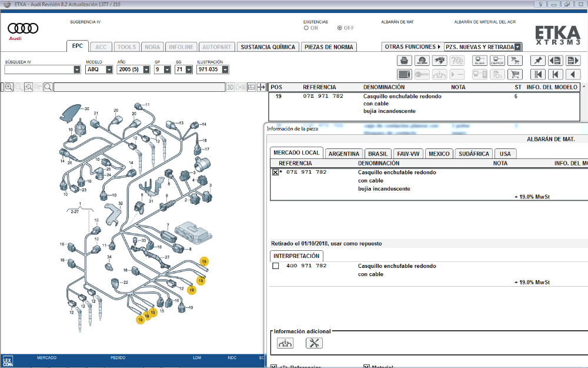Click the POS column header

tap(276, 87)
